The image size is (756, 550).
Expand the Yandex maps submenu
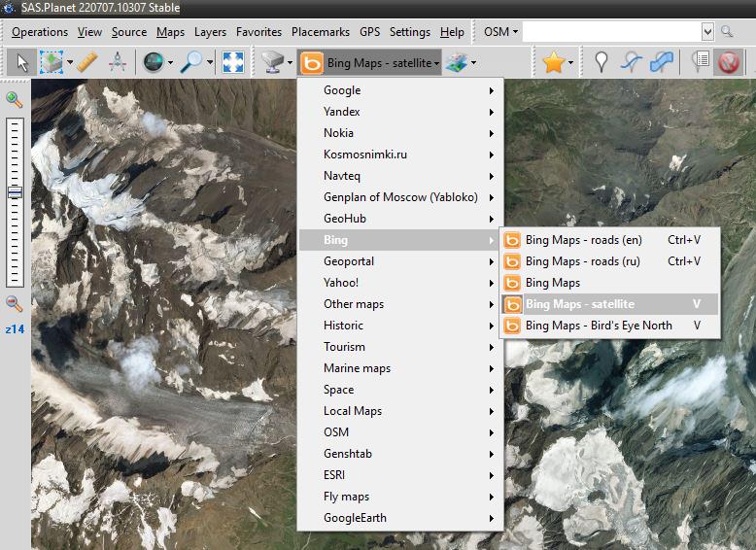(x=400, y=112)
